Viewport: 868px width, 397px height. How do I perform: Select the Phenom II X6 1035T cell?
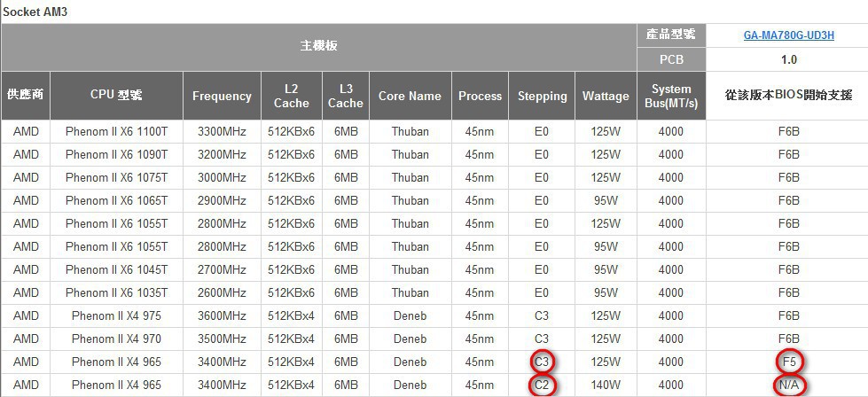click(116, 292)
